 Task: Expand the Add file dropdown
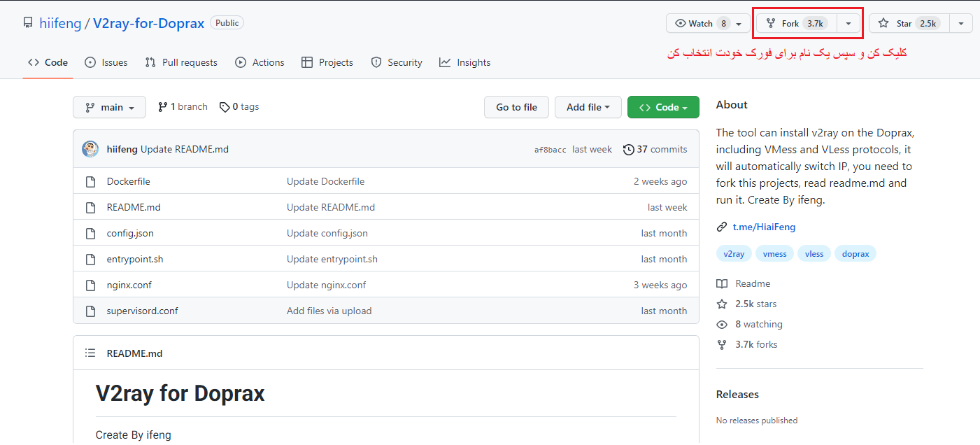[x=588, y=107]
